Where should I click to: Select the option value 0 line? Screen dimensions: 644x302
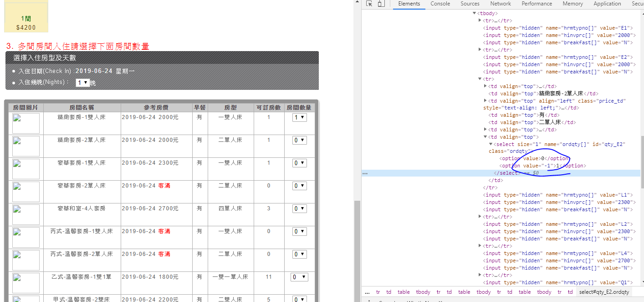tap(534, 158)
